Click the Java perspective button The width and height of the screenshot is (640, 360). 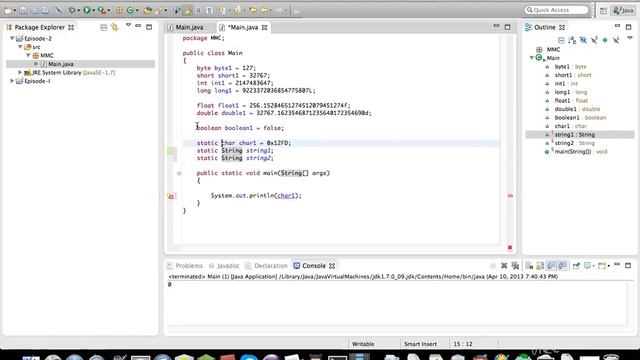tap(623, 10)
